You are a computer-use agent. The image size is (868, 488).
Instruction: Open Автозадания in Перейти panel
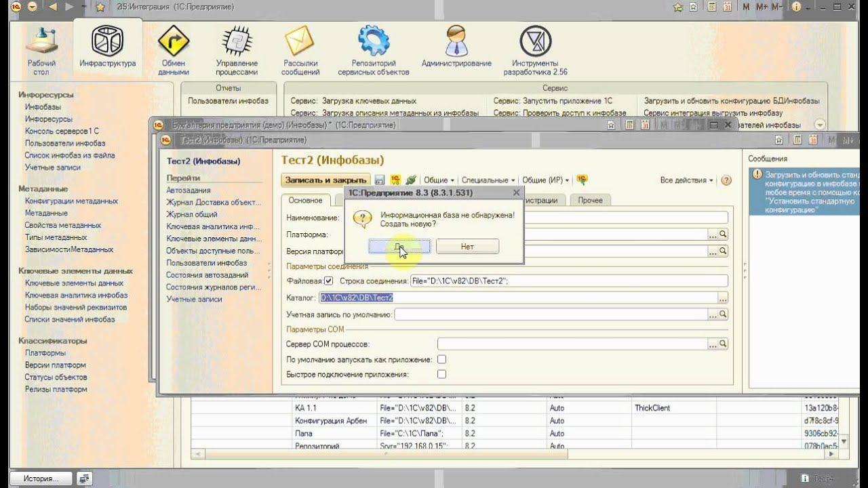click(x=189, y=190)
